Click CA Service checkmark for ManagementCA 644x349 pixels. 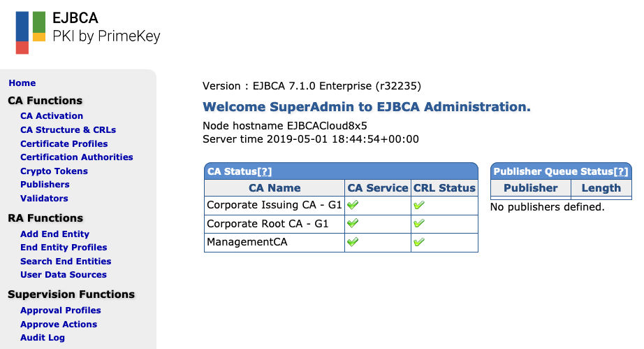click(x=353, y=242)
